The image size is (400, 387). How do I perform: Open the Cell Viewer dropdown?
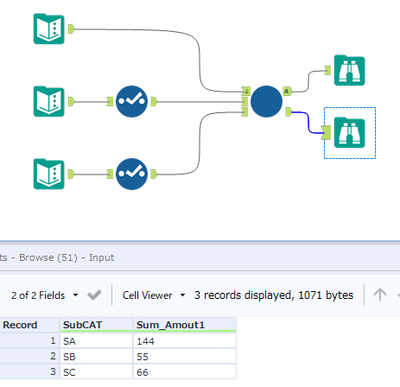(154, 295)
